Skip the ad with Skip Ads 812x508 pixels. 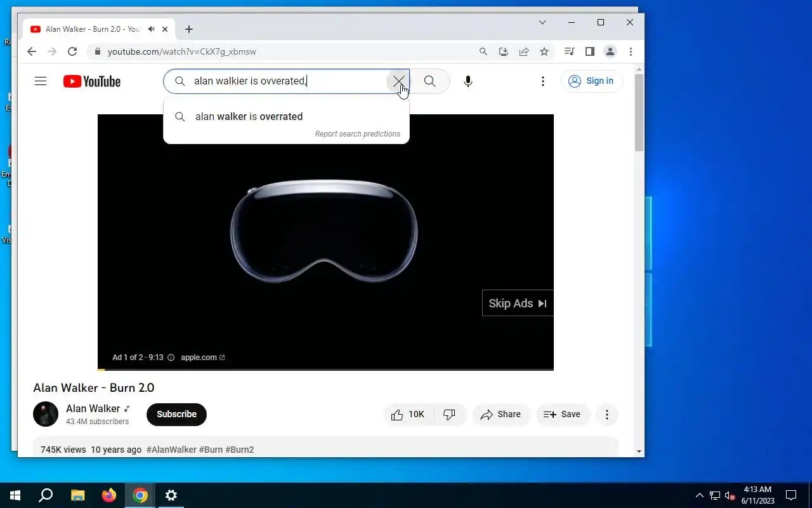(x=518, y=304)
